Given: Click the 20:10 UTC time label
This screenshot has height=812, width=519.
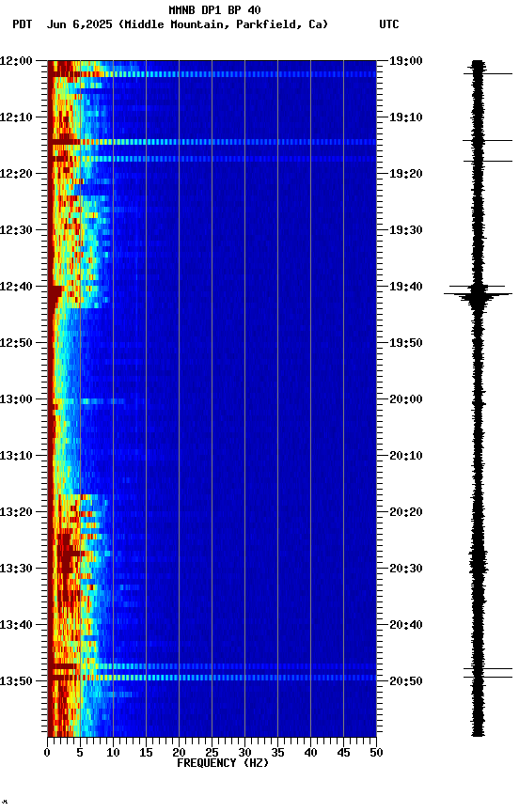Looking at the screenshot, I should pyautogui.click(x=406, y=456).
